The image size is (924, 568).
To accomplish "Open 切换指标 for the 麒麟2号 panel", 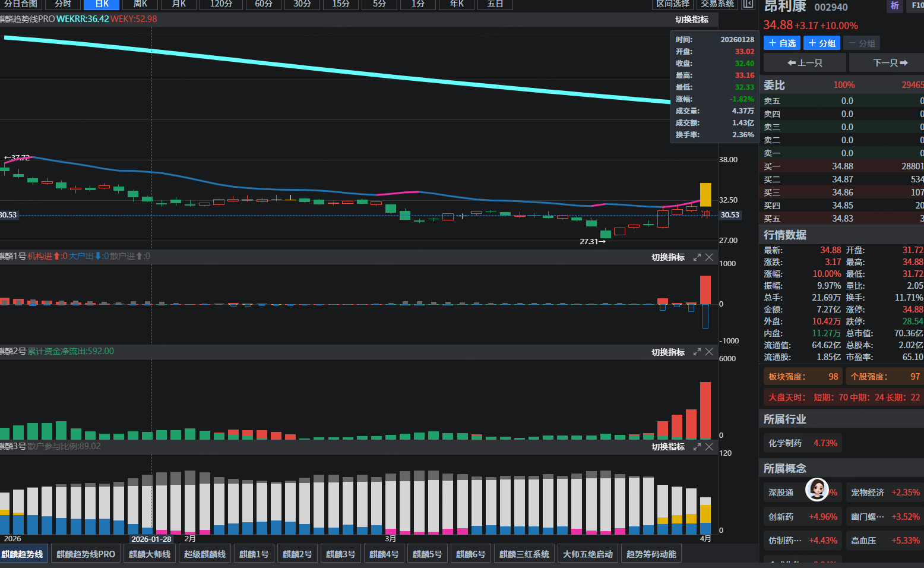I will [x=667, y=352].
